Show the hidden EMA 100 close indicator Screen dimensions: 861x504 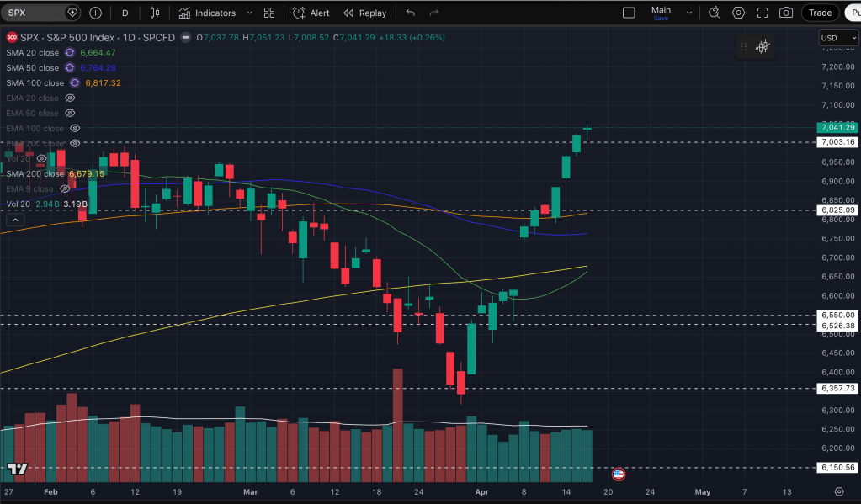point(75,129)
